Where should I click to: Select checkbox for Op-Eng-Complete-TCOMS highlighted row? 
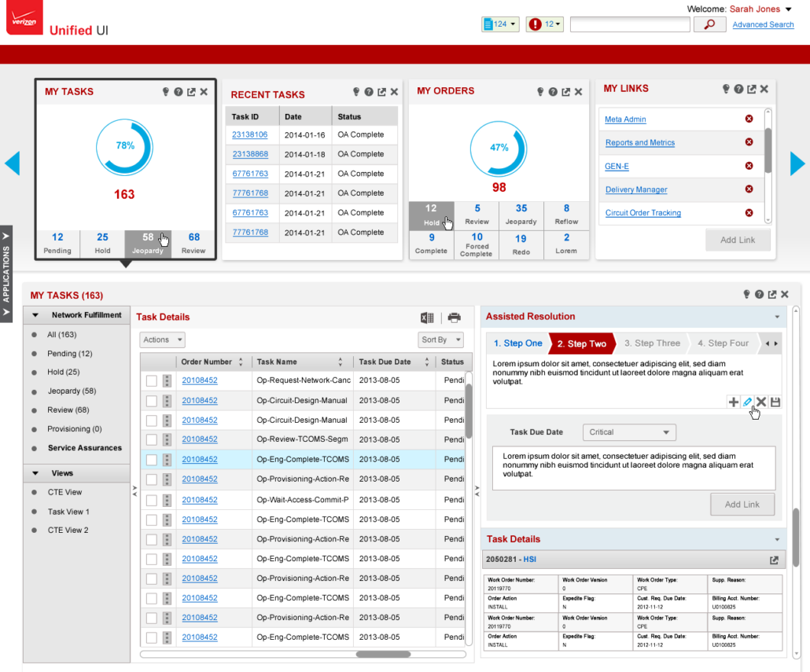click(x=152, y=460)
